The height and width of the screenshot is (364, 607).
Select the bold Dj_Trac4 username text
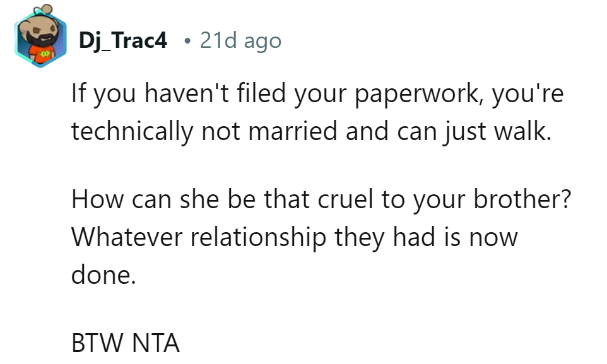124,40
